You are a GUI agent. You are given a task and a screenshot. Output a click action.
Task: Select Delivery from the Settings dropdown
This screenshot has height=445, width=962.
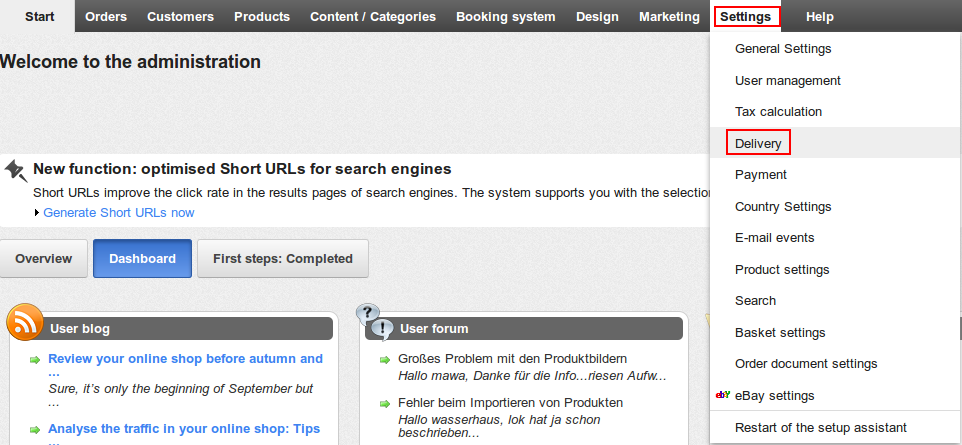coord(758,144)
